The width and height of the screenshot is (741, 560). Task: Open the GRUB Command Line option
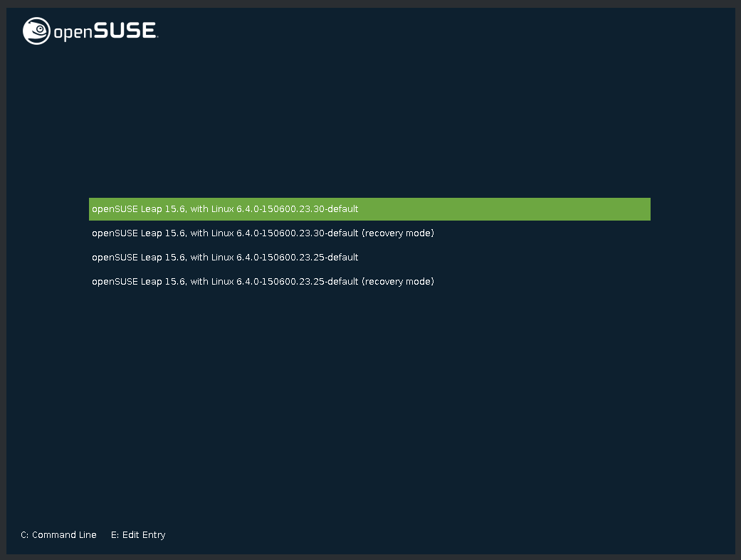click(x=58, y=535)
